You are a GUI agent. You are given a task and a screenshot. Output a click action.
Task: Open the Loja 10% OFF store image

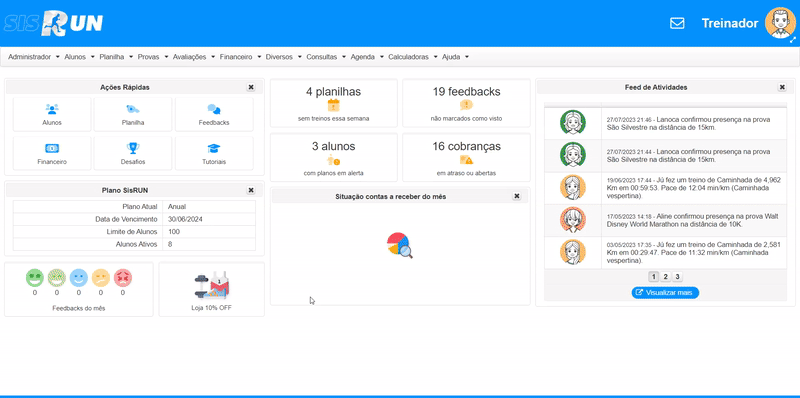click(x=211, y=285)
